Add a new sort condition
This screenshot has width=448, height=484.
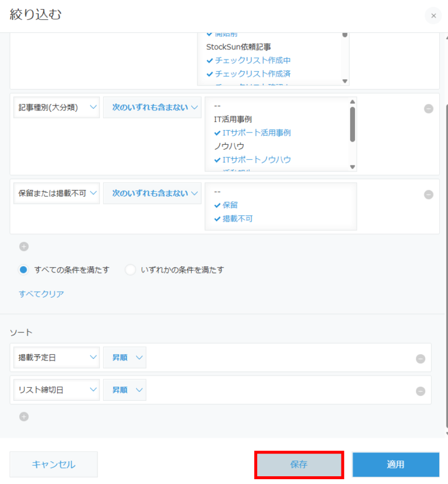point(24,417)
